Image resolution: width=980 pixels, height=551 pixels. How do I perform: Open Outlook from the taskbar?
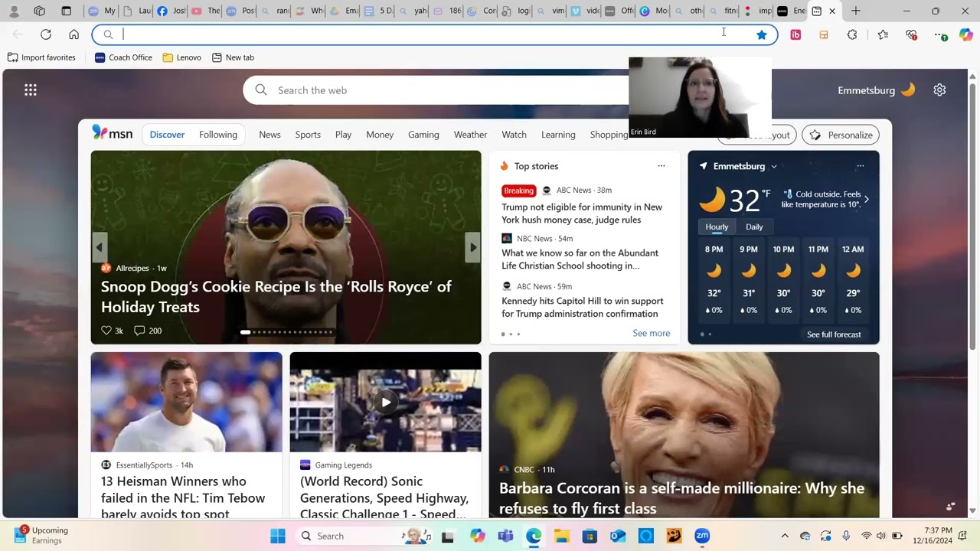point(618,536)
